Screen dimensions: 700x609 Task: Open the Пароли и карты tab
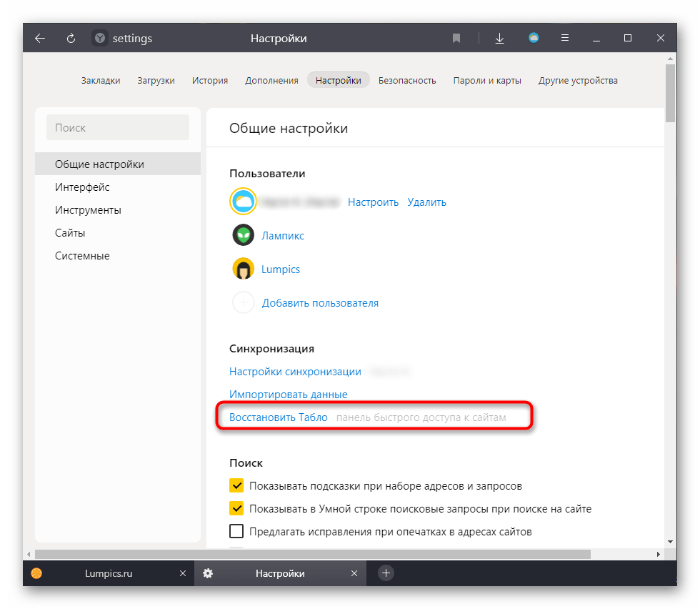[x=487, y=80]
